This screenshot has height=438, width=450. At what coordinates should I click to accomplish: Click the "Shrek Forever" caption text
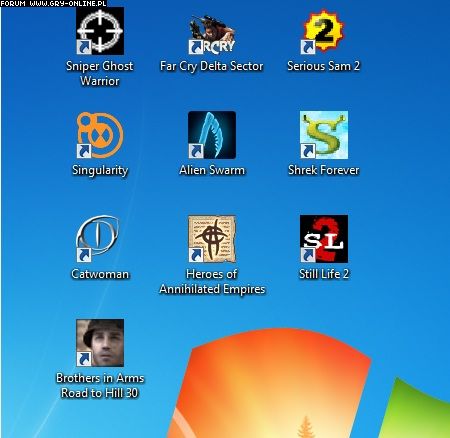[x=324, y=170]
